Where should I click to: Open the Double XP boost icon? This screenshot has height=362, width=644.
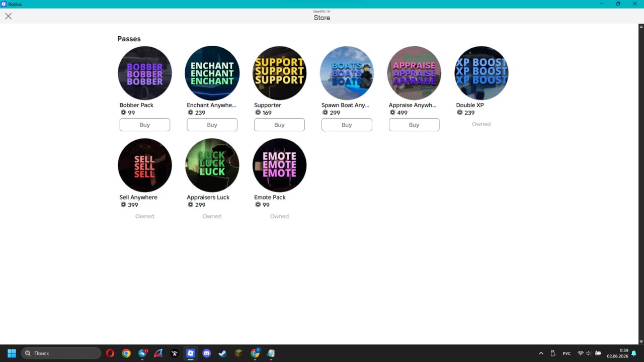click(481, 73)
